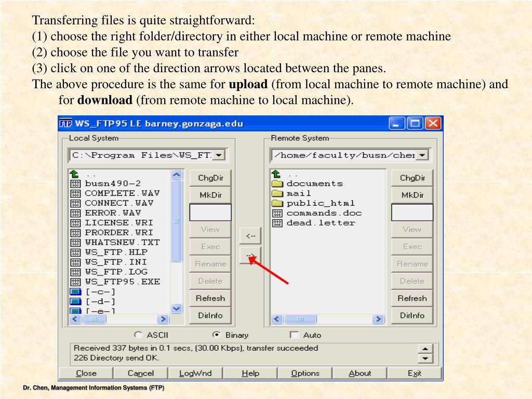Select the public_html folder name
The width and height of the screenshot is (532, 399).
[x=321, y=203]
